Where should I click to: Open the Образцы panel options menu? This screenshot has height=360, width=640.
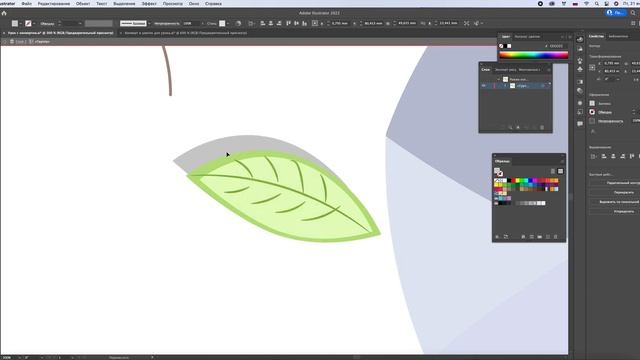[562, 161]
